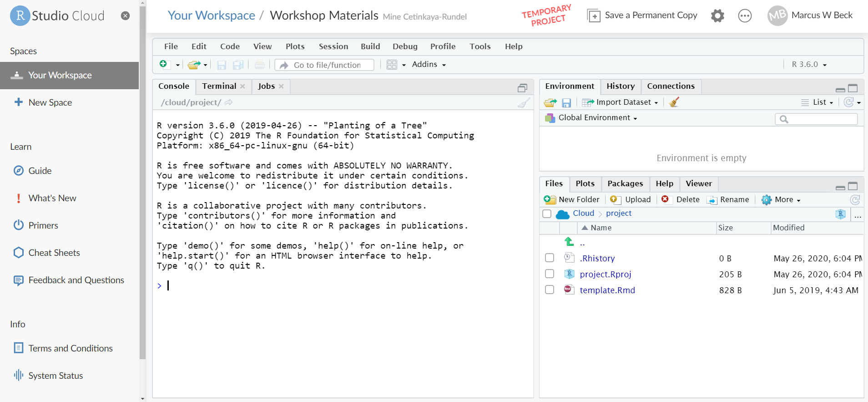Click the Connections tab
Screen dimensions: 868x402
(671, 86)
